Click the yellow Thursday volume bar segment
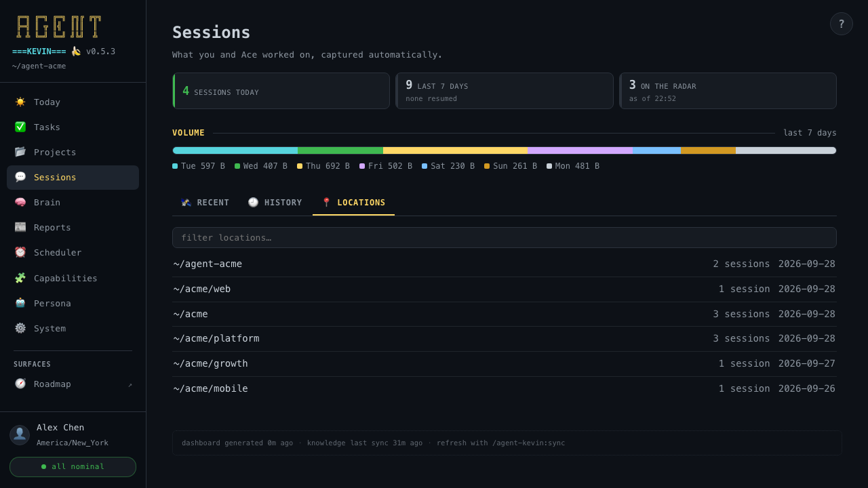 [x=455, y=150]
